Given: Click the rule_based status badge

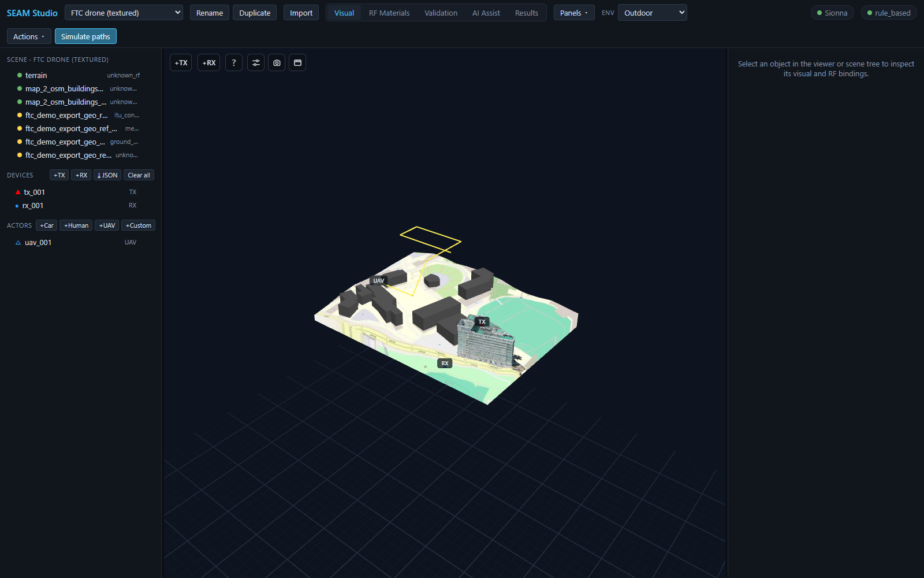Looking at the screenshot, I should [889, 13].
